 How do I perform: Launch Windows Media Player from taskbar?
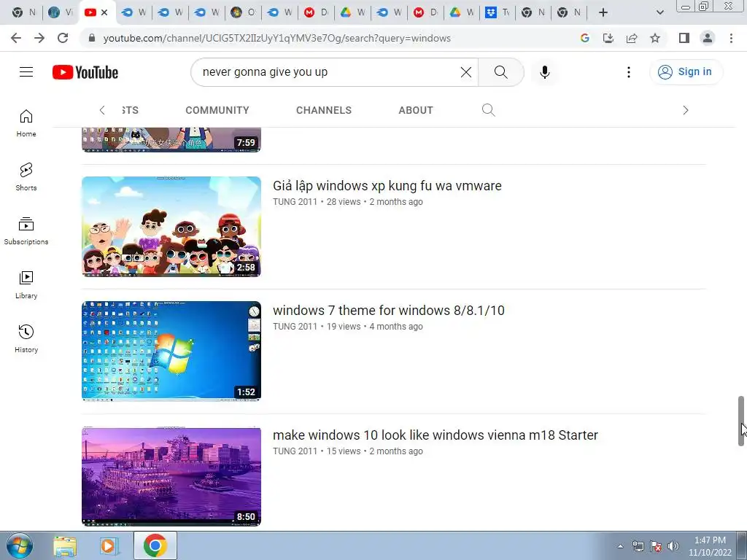(x=109, y=545)
